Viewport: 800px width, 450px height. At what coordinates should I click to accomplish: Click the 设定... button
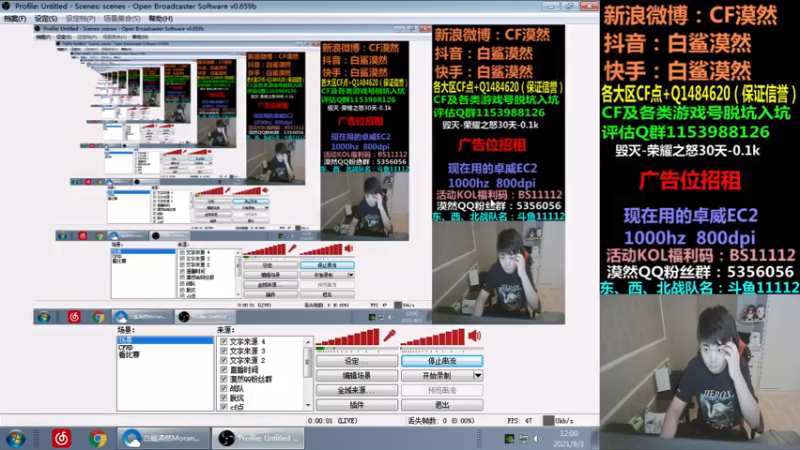[357, 361]
